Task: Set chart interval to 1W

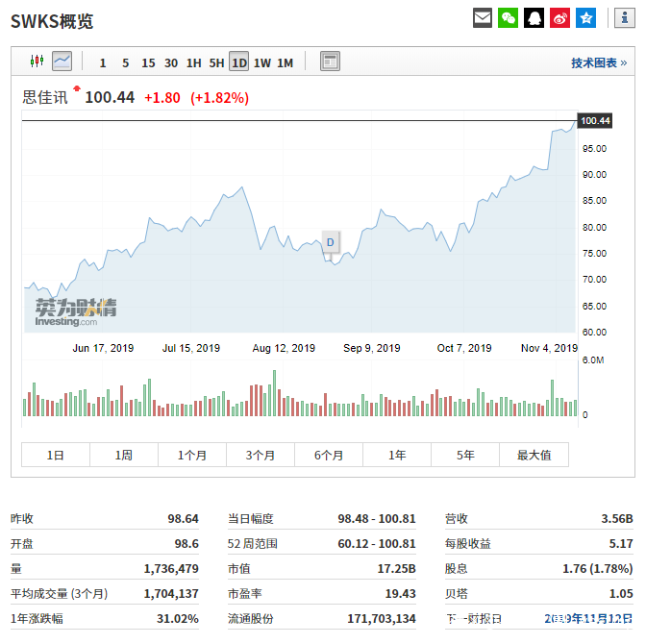Action: [262, 63]
